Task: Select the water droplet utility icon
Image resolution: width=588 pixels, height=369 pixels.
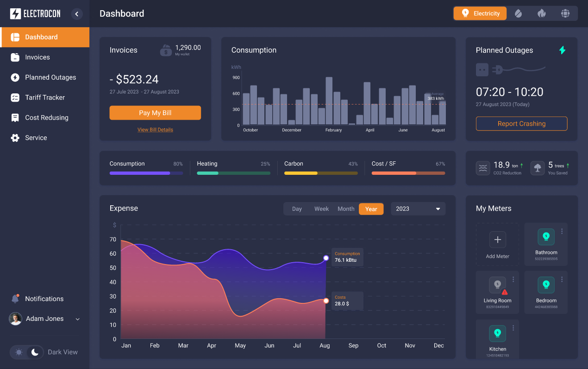Action: point(518,13)
